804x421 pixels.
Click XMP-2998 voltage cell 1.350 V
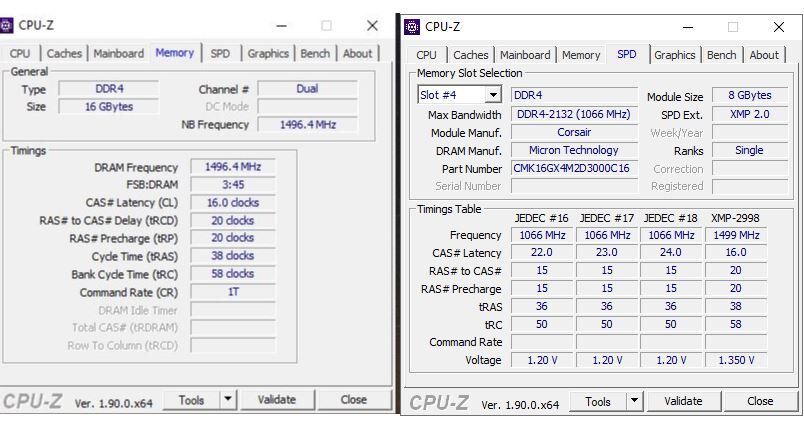(736, 360)
